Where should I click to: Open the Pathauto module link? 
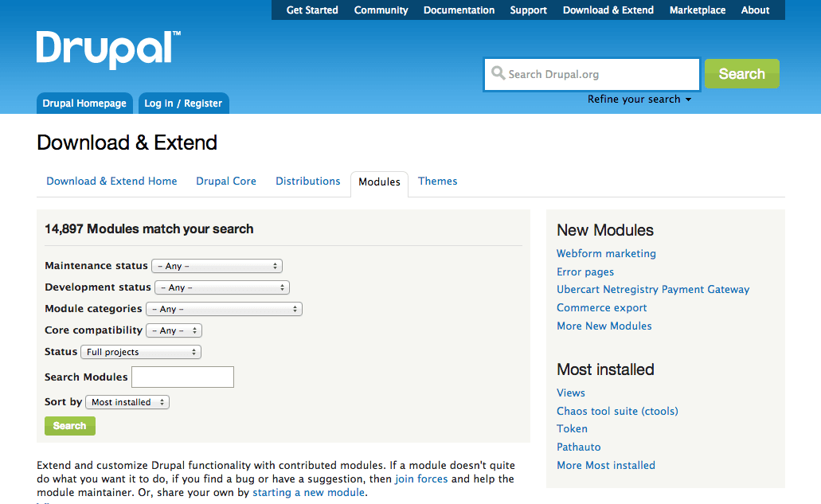pyautogui.click(x=579, y=447)
